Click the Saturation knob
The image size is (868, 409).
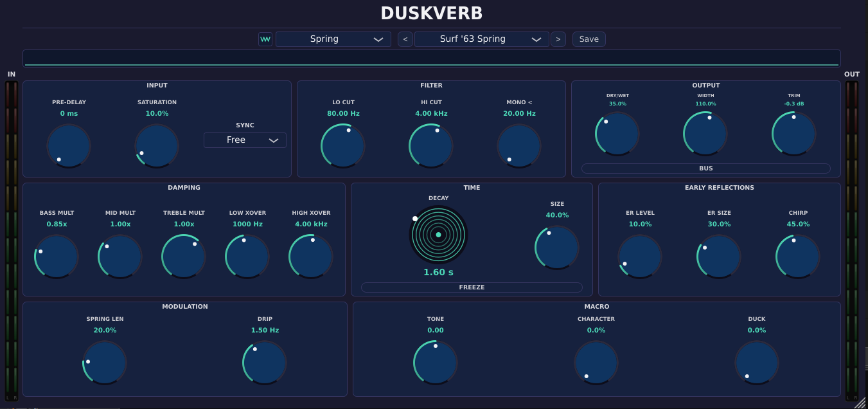coord(157,146)
